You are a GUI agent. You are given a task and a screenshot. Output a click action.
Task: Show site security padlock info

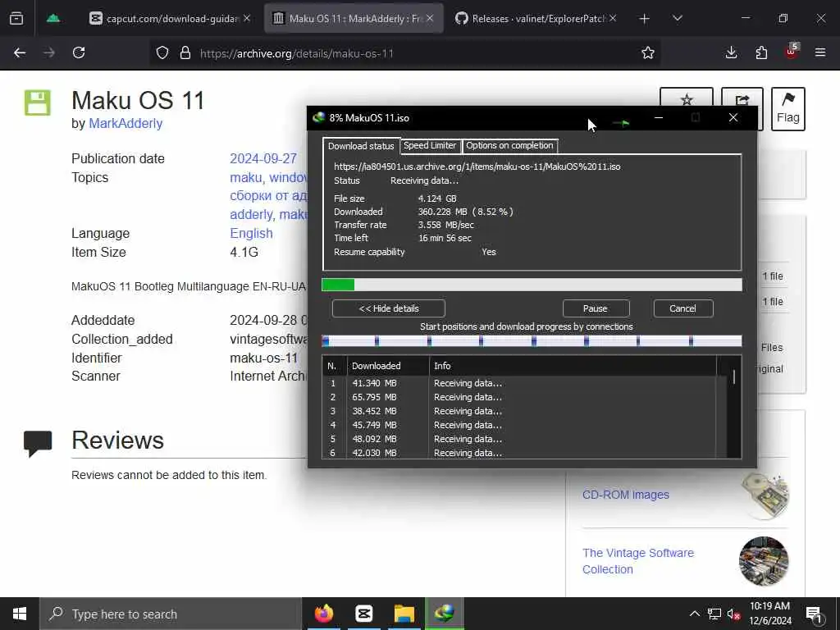185,53
